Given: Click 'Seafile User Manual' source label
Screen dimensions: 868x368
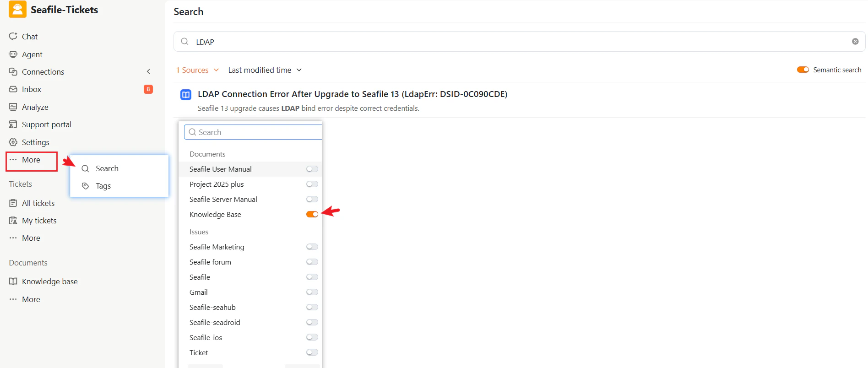Looking at the screenshot, I should click(221, 169).
